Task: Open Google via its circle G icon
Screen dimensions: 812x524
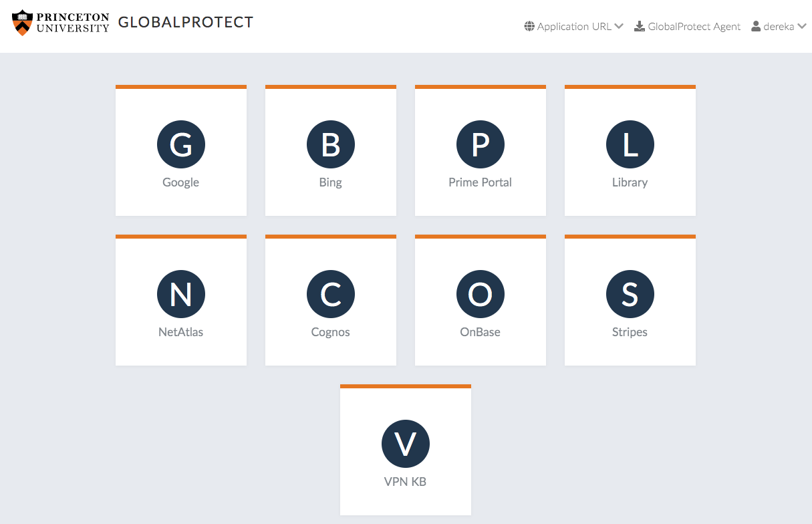Action: point(180,144)
